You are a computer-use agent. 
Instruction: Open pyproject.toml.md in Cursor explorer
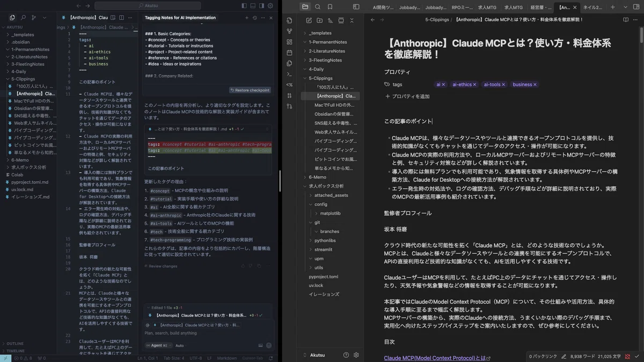[30, 182]
